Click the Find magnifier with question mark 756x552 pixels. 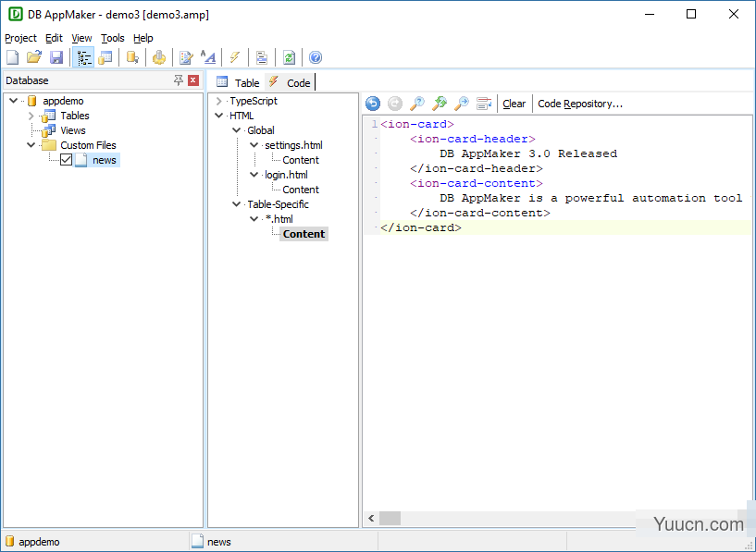[x=417, y=104]
